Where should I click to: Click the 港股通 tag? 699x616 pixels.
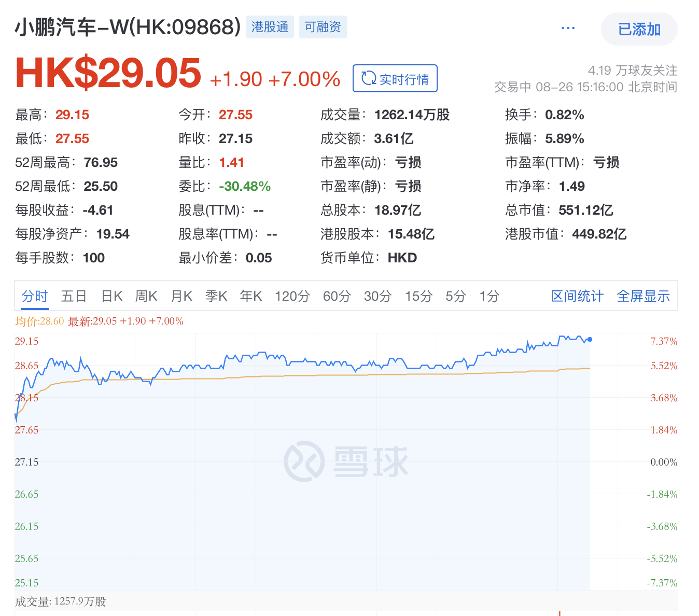(270, 27)
